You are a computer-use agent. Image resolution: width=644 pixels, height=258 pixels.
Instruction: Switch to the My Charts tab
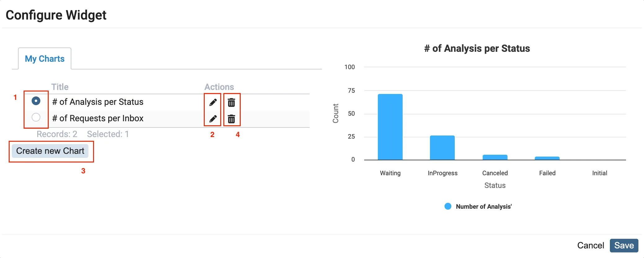click(x=44, y=59)
